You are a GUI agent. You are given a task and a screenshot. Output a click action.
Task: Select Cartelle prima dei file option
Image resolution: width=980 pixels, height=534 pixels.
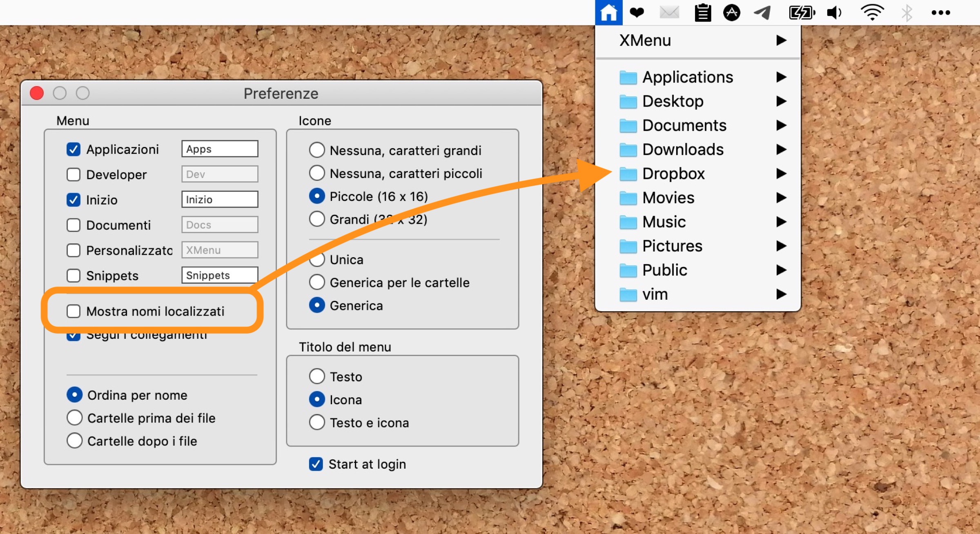pos(75,418)
